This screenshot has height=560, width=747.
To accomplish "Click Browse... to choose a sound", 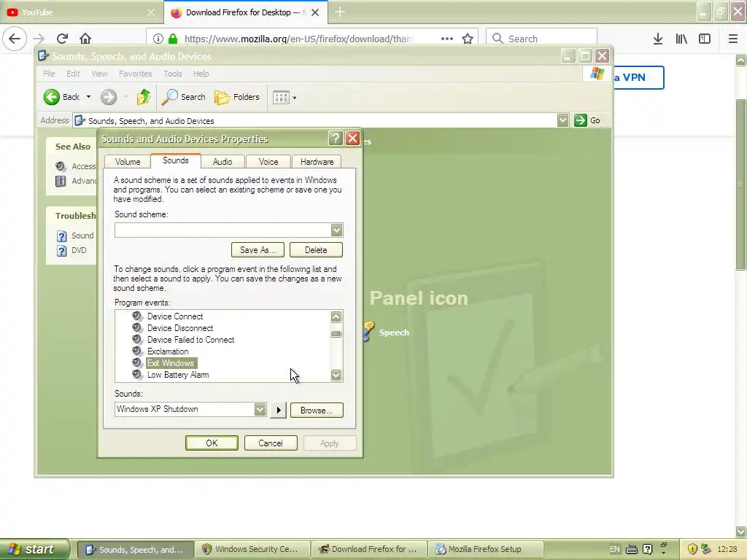I will click(x=317, y=411).
